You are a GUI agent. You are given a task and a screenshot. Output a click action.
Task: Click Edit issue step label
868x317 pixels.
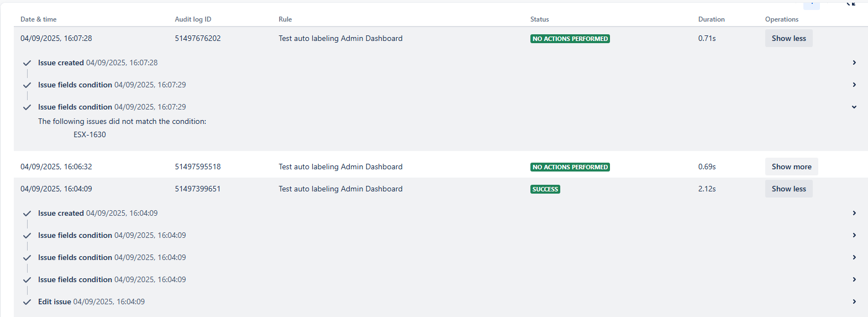point(55,302)
